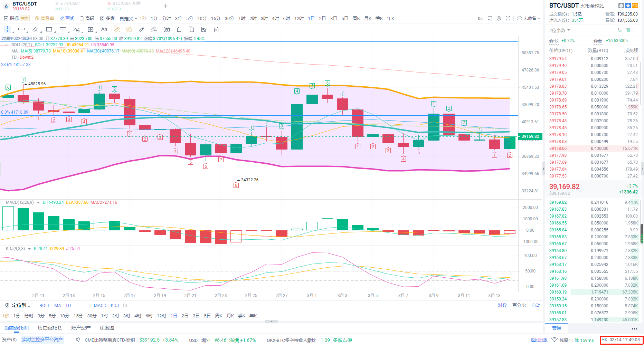Click the first orange ruler tool icon
644x345 pixels.
point(117,29)
